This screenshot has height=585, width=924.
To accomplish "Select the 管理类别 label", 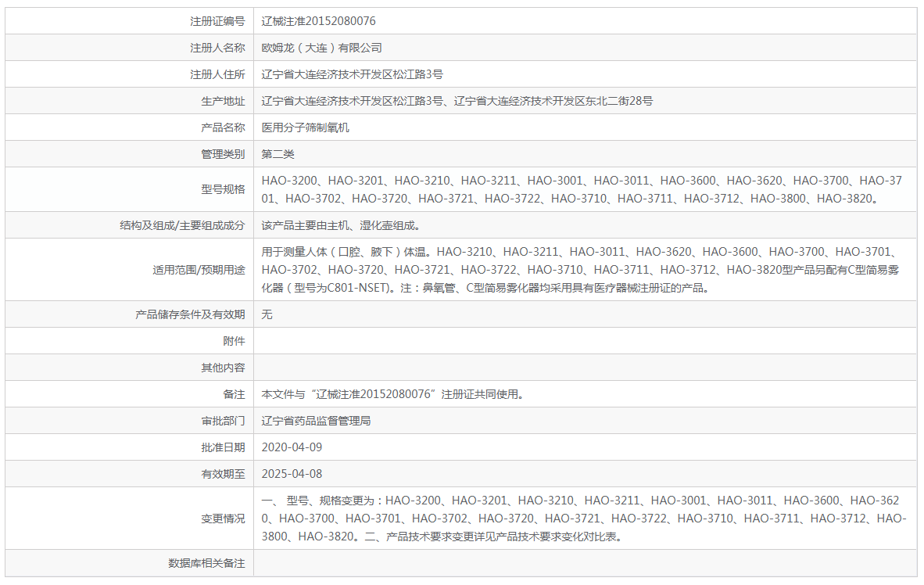I will tap(223, 154).
